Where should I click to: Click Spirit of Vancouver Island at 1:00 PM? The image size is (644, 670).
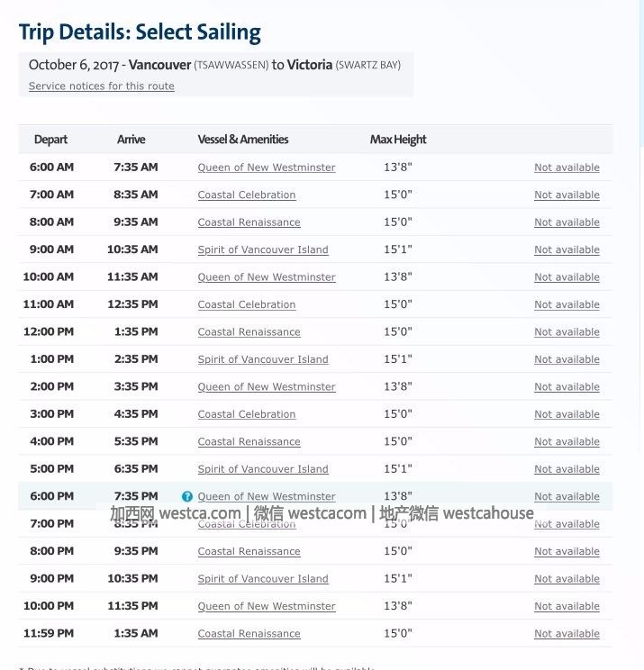[263, 359]
